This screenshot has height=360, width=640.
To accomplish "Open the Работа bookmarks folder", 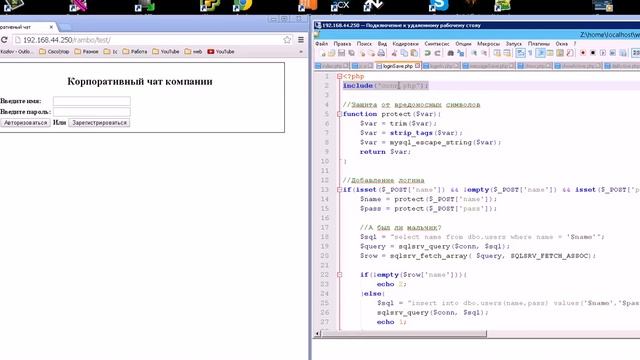I will tap(135, 52).
